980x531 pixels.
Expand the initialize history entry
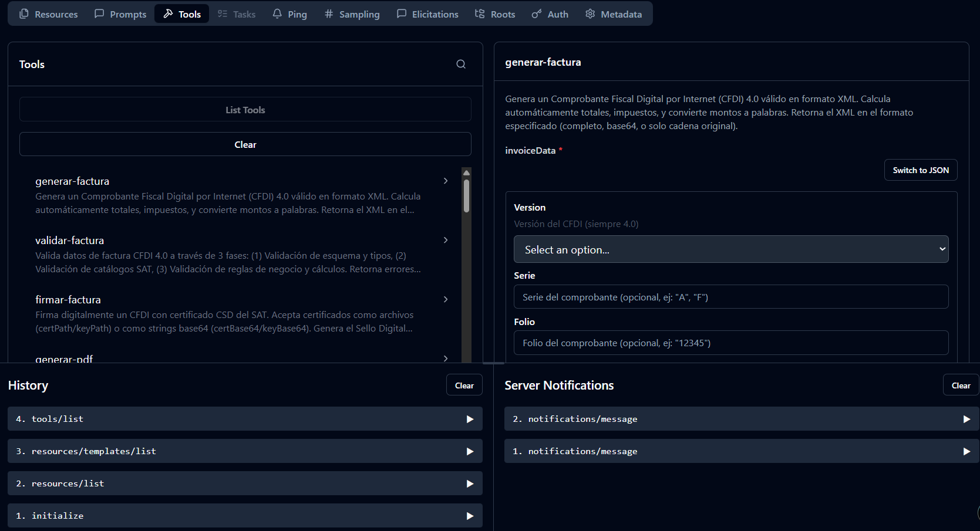click(x=245, y=516)
